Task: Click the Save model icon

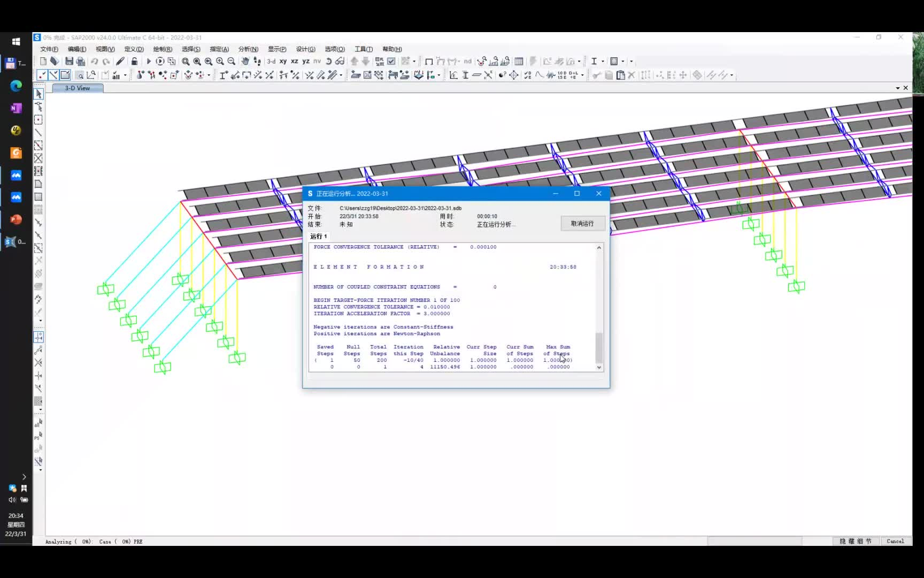Action: click(x=69, y=62)
